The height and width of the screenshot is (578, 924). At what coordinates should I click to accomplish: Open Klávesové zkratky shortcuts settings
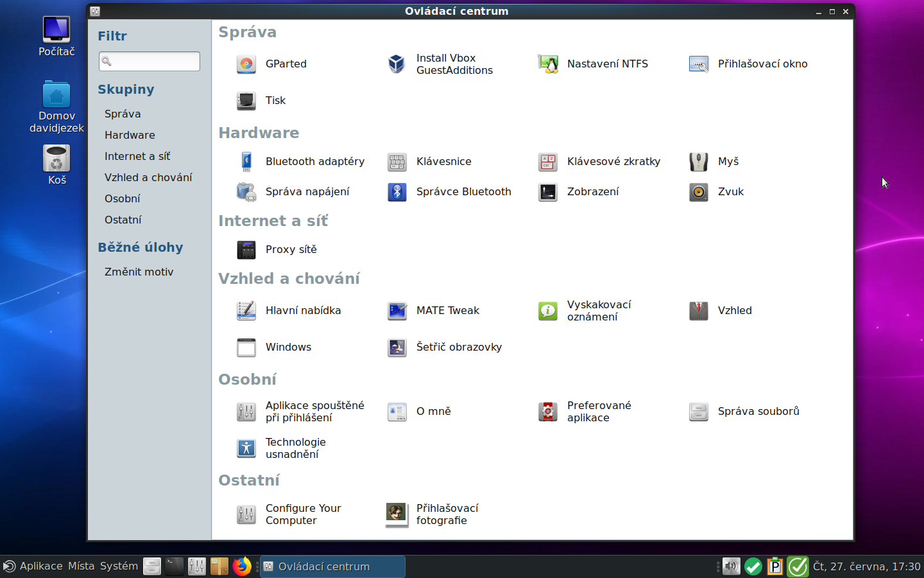[599, 162]
